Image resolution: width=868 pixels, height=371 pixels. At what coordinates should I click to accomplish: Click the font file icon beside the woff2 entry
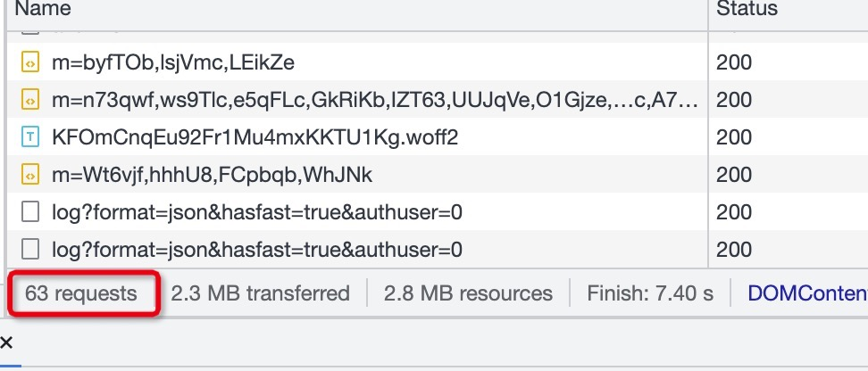click(29, 137)
